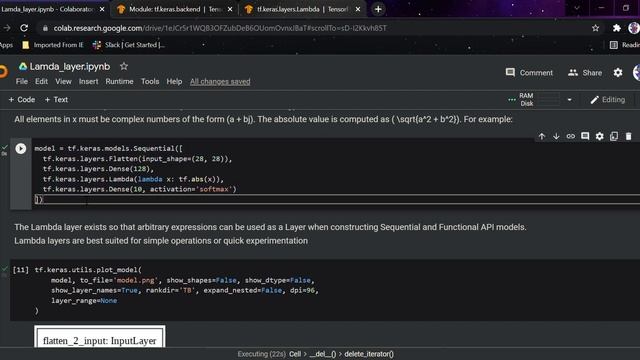Screen dimensions: 640x360
Task: Move cell down with arrow icon
Action: coord(556,136)
